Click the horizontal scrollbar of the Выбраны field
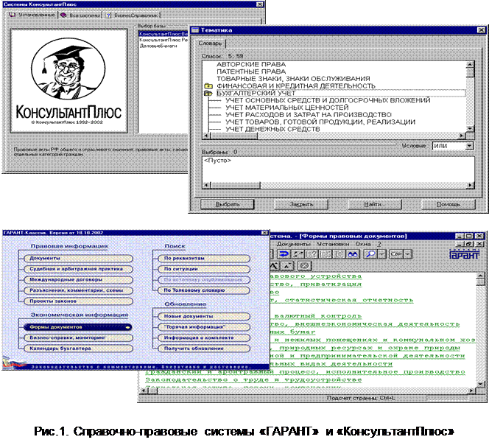 338,185
